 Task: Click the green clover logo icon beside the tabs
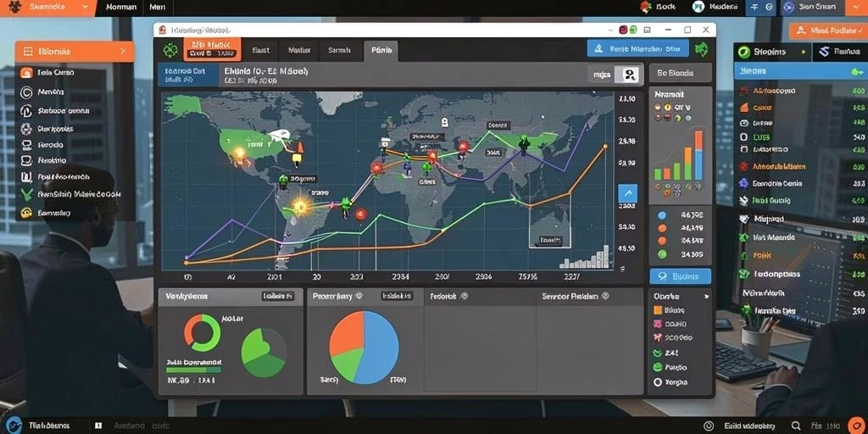point(170,50)
